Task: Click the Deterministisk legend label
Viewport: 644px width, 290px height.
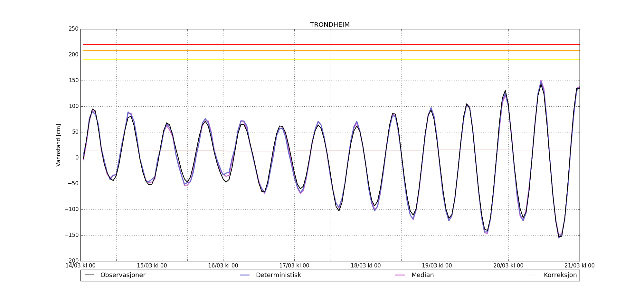Action: pyautogui.click(x=278, y=275)
